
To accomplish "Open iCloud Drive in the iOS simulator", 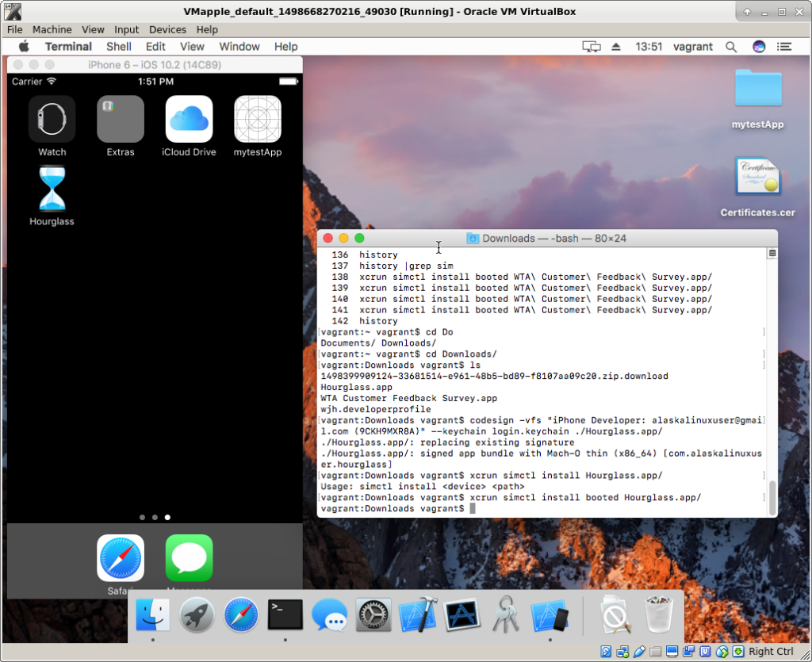I will (x=189, y=119).
